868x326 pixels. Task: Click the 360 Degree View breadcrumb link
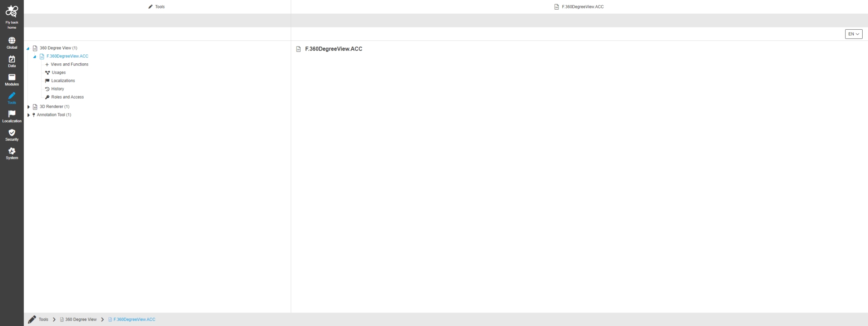pos(81,320)
